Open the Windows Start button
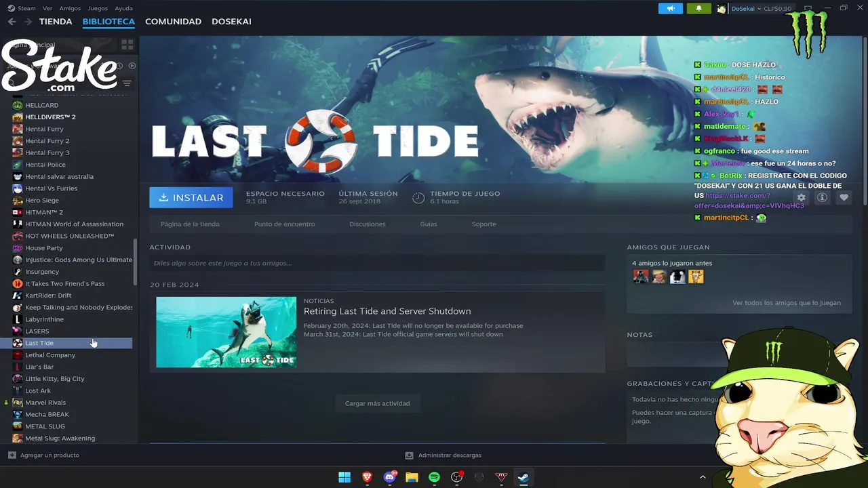The image size is (868, 488). click(x=344, y=477)
